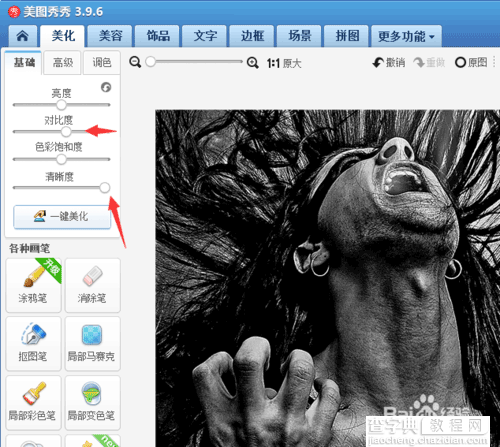500x447 pixels.
Task: Click the 撤销 undo button
Action: tap(389, 62)
